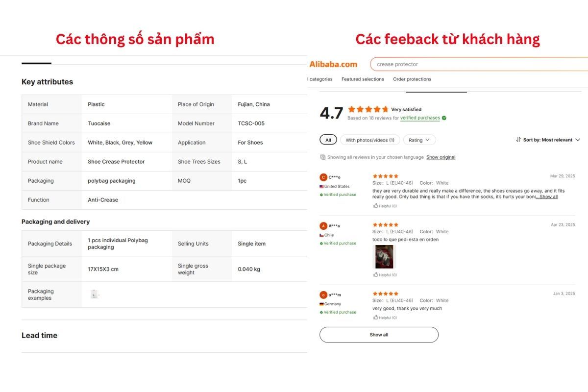This screenshot has width=588, height=392.
Task: Open the Featured selections menu
Action: tap(363, 79)
